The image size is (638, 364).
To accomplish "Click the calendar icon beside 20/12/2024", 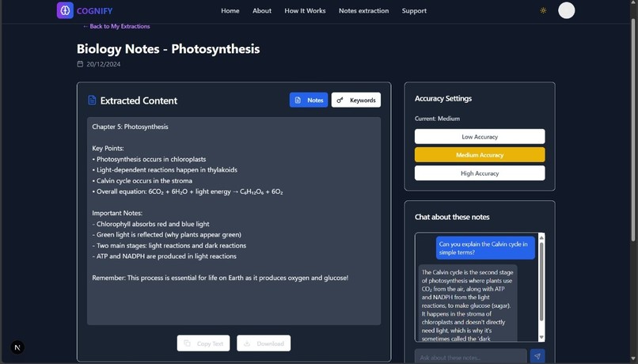I will pyautogui.click(x=80, y=64).
